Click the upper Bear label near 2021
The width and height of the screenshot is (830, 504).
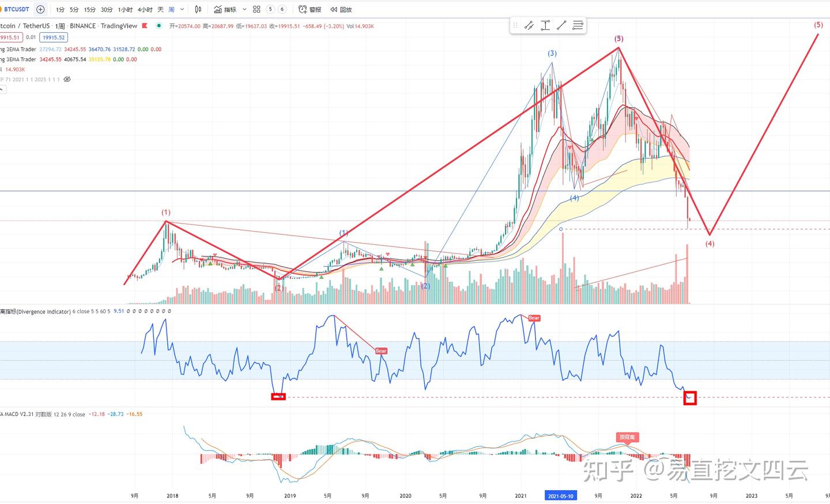click(534, 318)
